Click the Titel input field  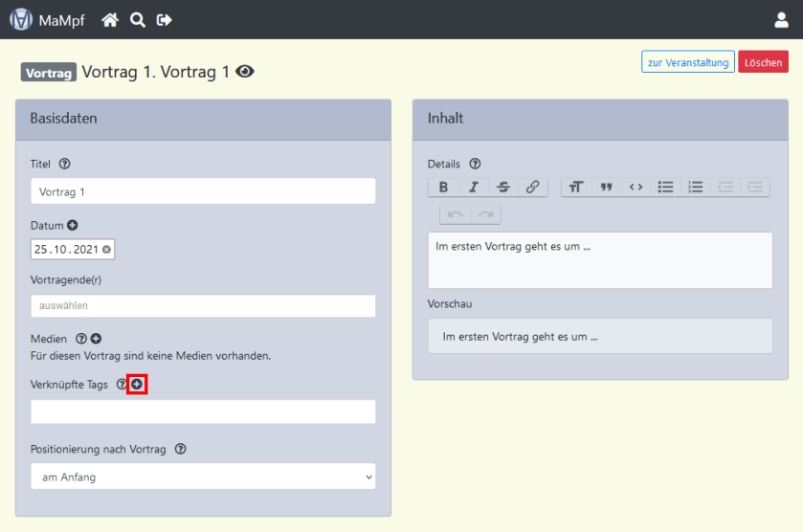(x=203, y=191)
